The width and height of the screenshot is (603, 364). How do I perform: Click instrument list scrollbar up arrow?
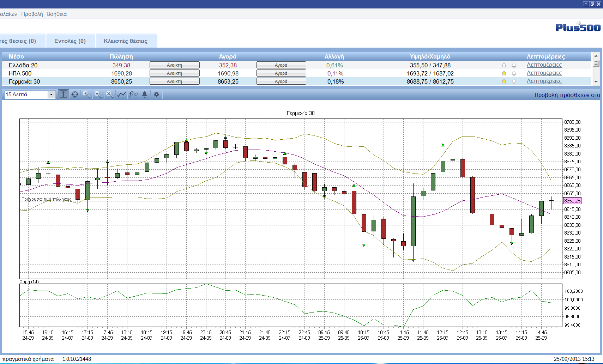coord(596,56)
